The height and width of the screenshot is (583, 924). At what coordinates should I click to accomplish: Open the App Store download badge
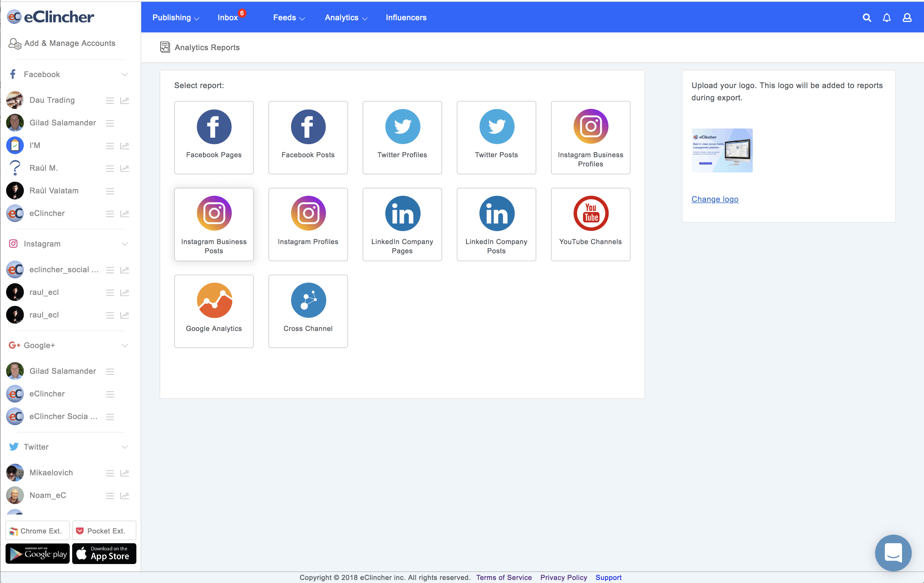point(104,553)
